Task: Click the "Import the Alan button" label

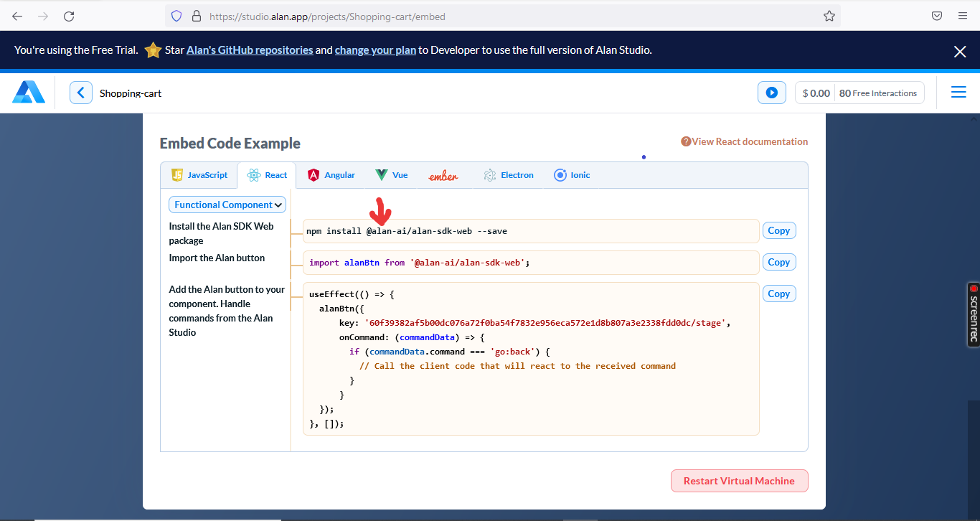Action: coord(217,258)
